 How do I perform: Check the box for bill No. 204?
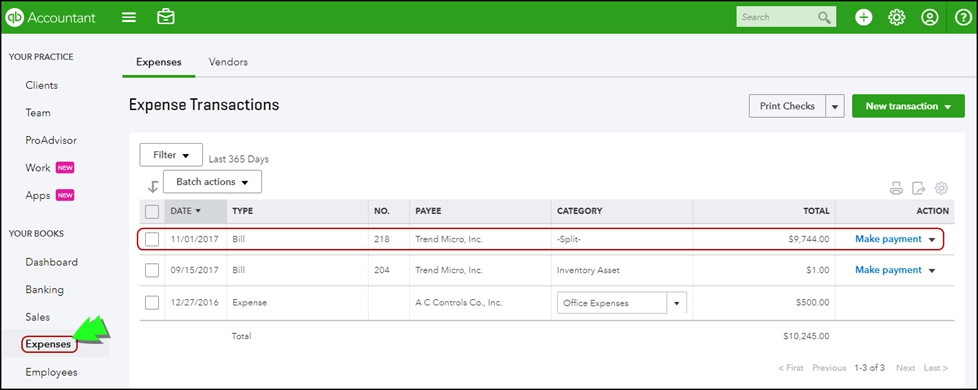coord(152,270)
